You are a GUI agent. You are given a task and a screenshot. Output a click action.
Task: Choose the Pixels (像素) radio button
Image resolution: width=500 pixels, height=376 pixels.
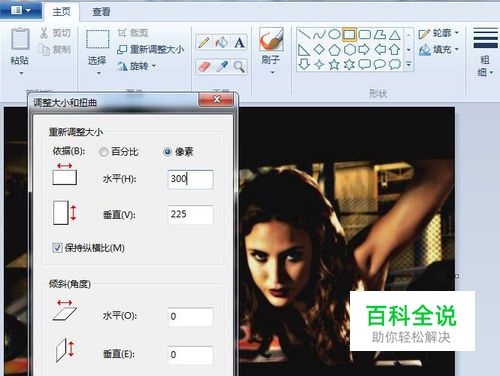(168, 152)
